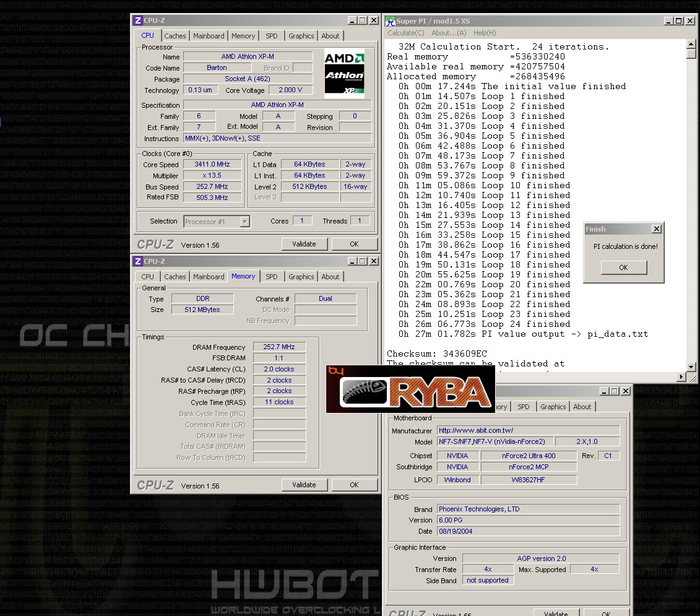The height and width of the screenshot is (616, 700).
Task: Click OK in the Finish dialog
Action: point(624,267)
